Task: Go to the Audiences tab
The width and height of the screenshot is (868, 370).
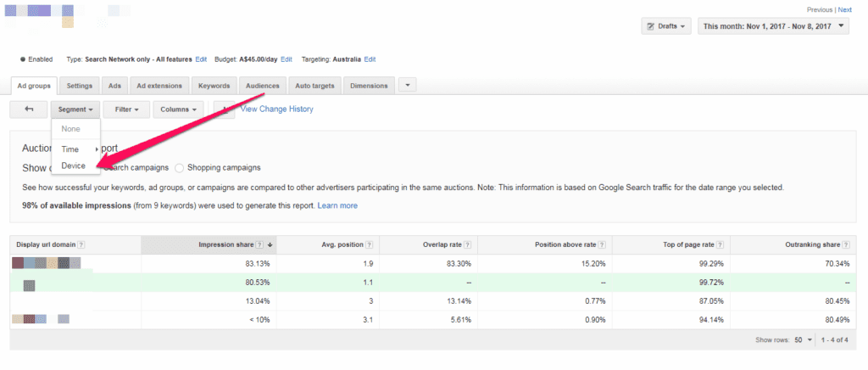Action: click(263, 86)
